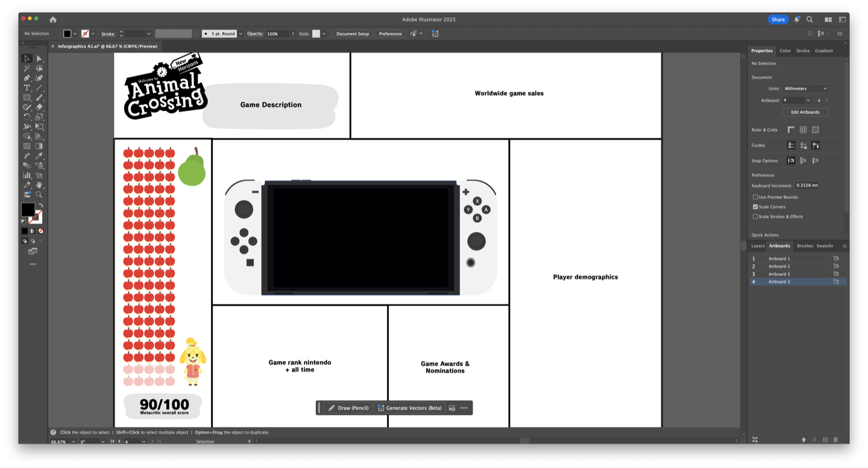The width and height of the screenshot is (868, 468).
Task: Select the Inforgraphics A1.ai document tab
Action: [107, 46]
